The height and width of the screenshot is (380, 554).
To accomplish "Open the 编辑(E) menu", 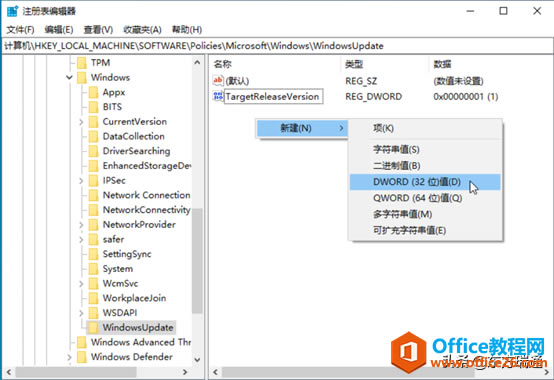I will coord(59,30).
